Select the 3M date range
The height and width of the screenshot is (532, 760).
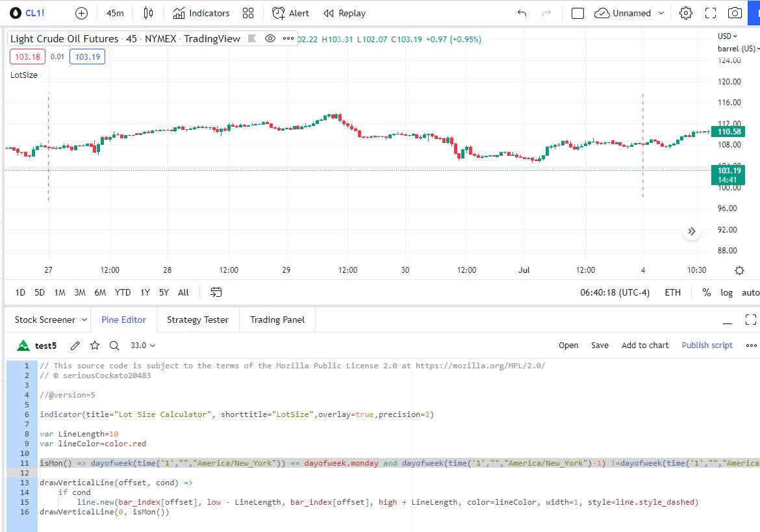(80, 292)
